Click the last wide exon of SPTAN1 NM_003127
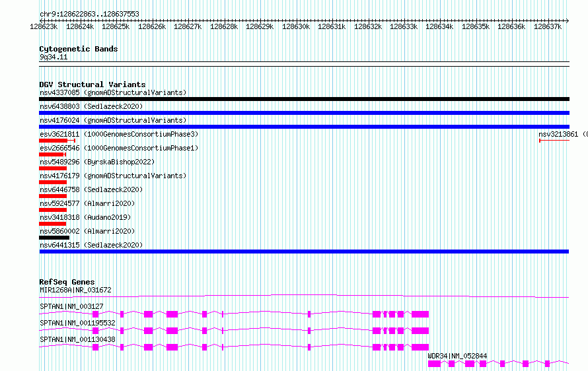Image resolution: width=588 pixels, height=371 pixels. 420,314
